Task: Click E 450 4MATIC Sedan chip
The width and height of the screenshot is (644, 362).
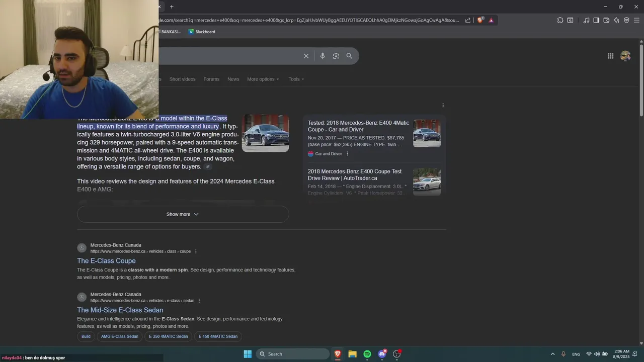Action: click(x=218, y=336)
